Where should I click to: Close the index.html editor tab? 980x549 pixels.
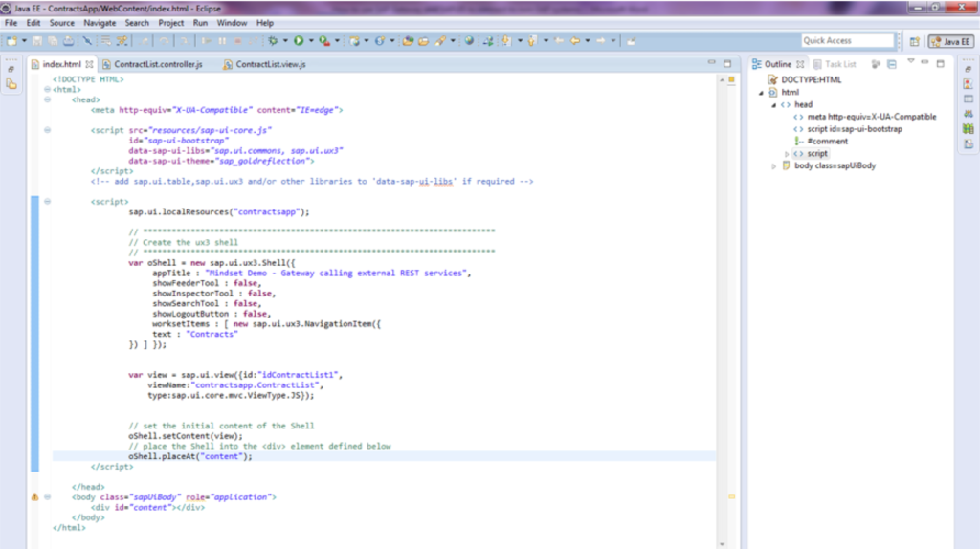pyautogui.click(x=89, y=64)
